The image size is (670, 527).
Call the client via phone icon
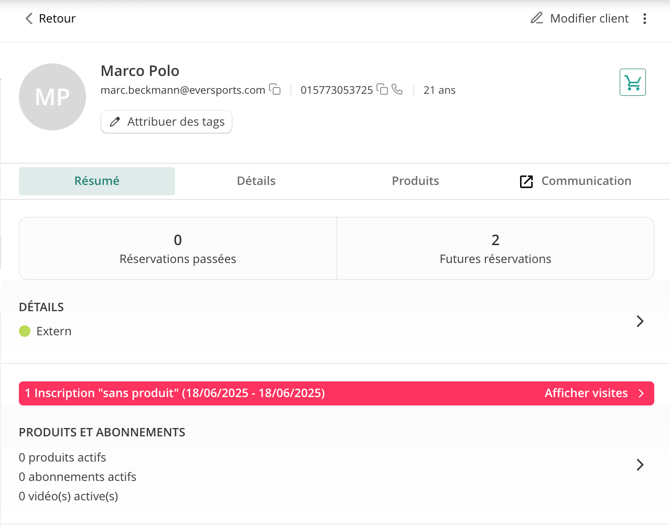click(x=397, y=89)
